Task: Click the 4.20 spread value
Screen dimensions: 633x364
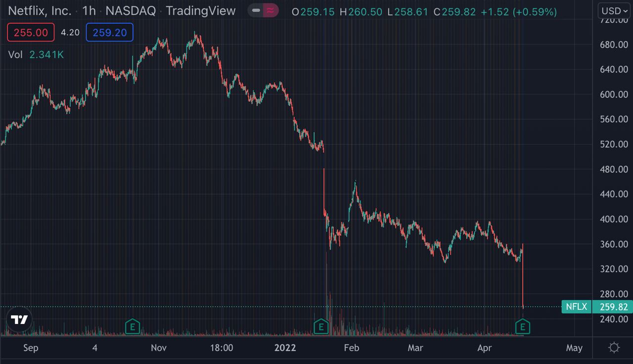Action: coord(70,33)
